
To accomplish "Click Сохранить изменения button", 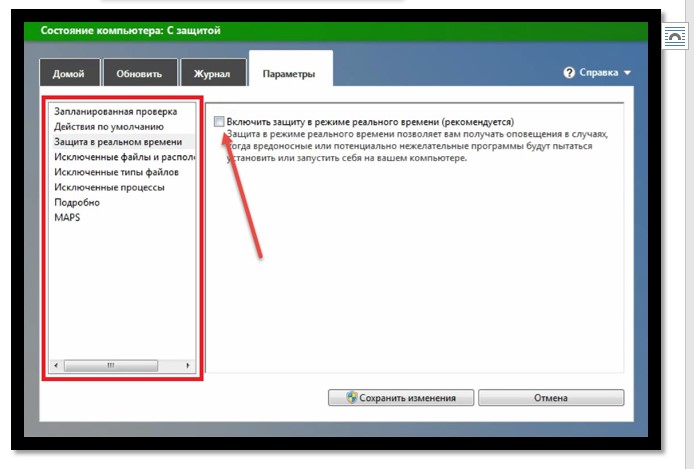I will click(401, 397).
